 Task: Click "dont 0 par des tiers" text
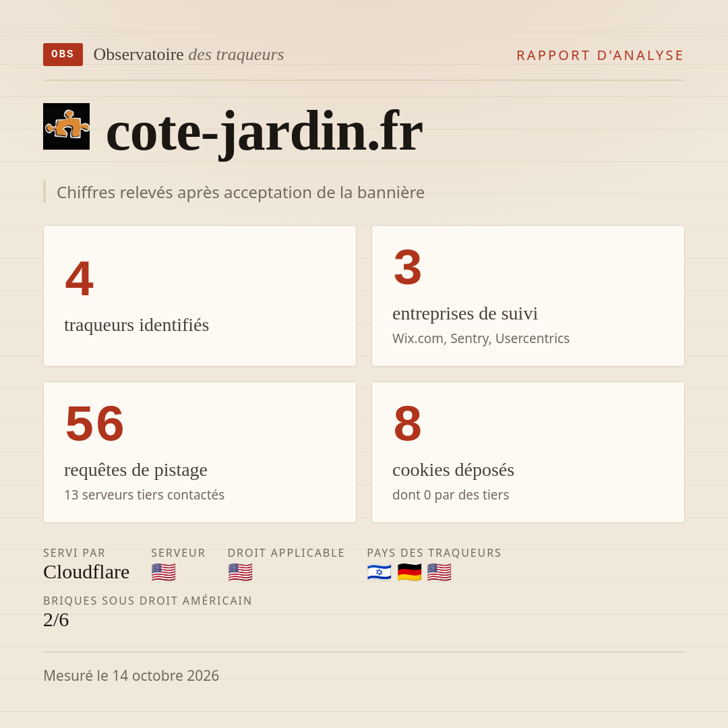(x=450, y=495)
